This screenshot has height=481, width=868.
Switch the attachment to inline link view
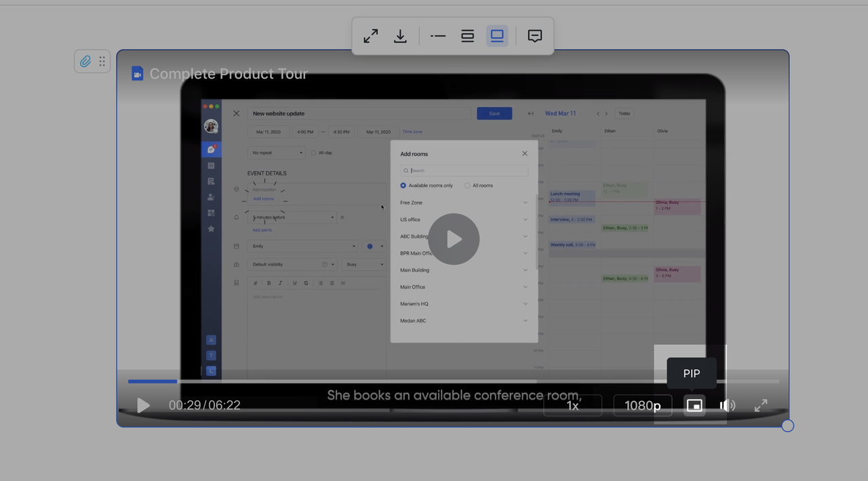[x=438, y=37]
